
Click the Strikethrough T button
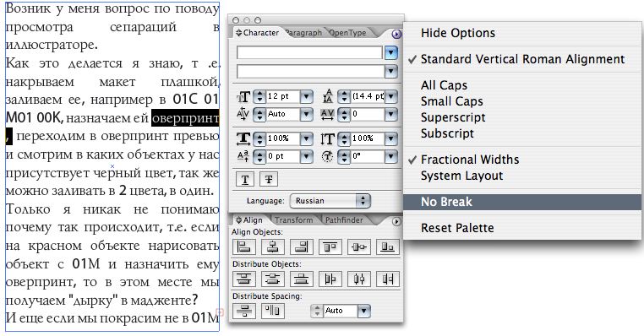point(269,179)
